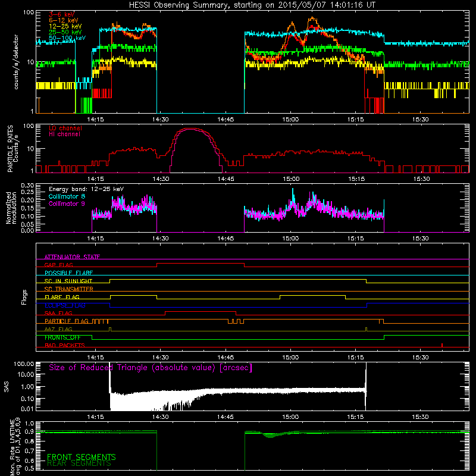Viewport: 476px width, 476px height.
Task: Click the Collimator 9 legend label
Action: (x=67, y=203)
